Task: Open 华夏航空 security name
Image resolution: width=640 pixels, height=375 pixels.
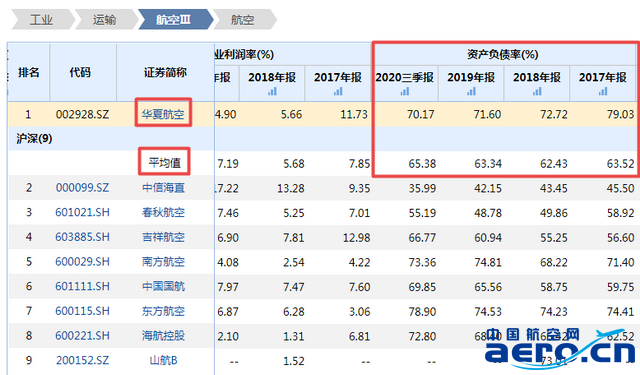Action: point(163,114)
